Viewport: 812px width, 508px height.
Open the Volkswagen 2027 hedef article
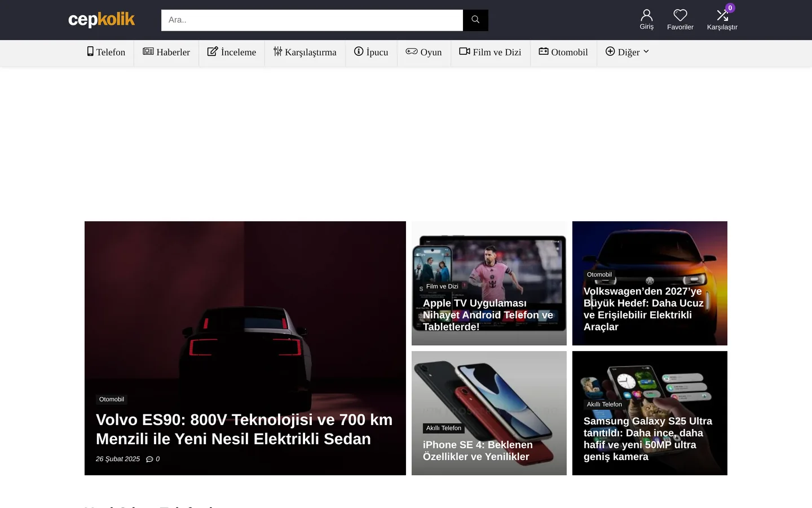click(x=643, y=309)
